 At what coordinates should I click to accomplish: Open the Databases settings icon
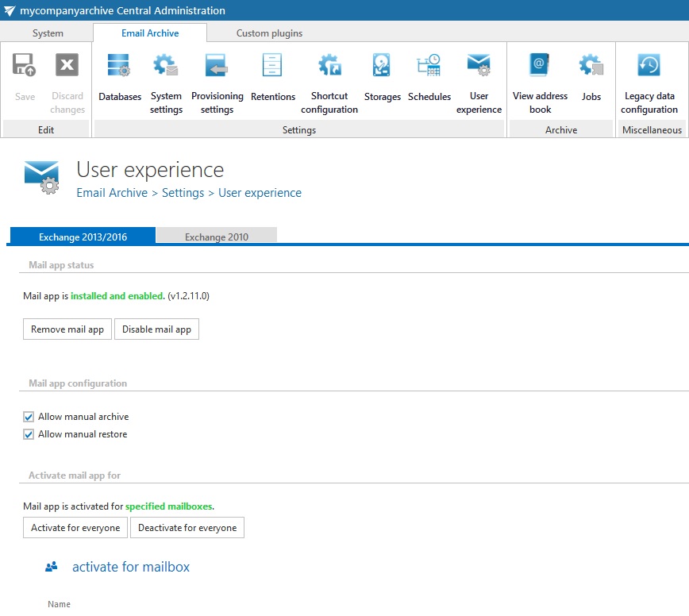click(x=118, y=65)
